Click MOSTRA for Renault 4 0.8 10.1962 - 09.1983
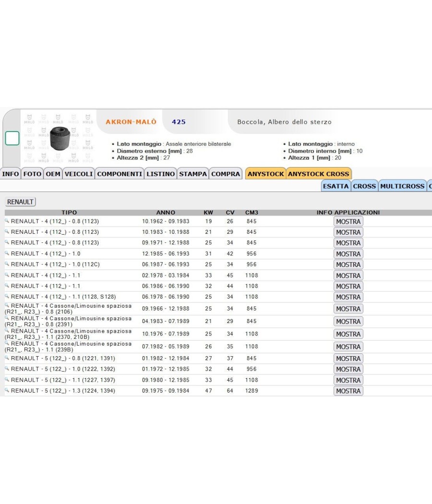This screenshot has height=504, width=432. point(348,221)
